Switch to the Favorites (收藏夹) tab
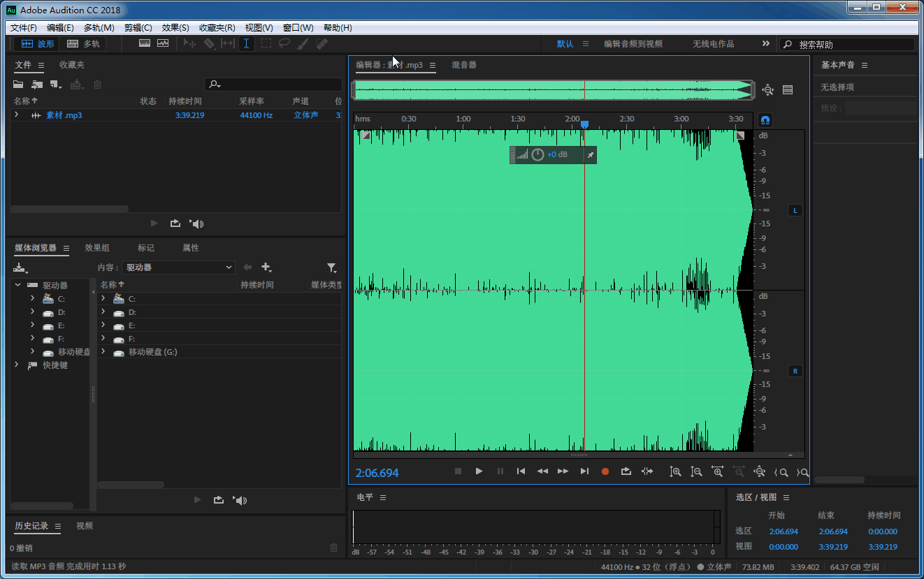 click(x=72, y=65)
